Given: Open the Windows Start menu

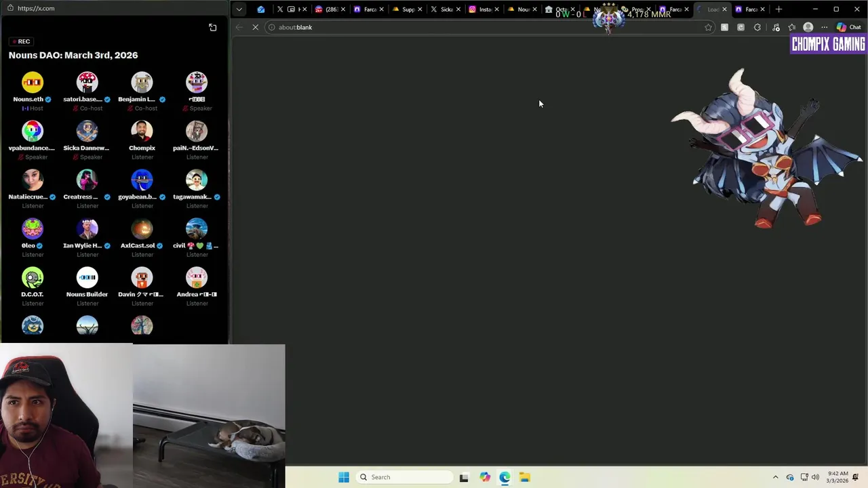Looking at the screenshot, I should pos(344,477).
